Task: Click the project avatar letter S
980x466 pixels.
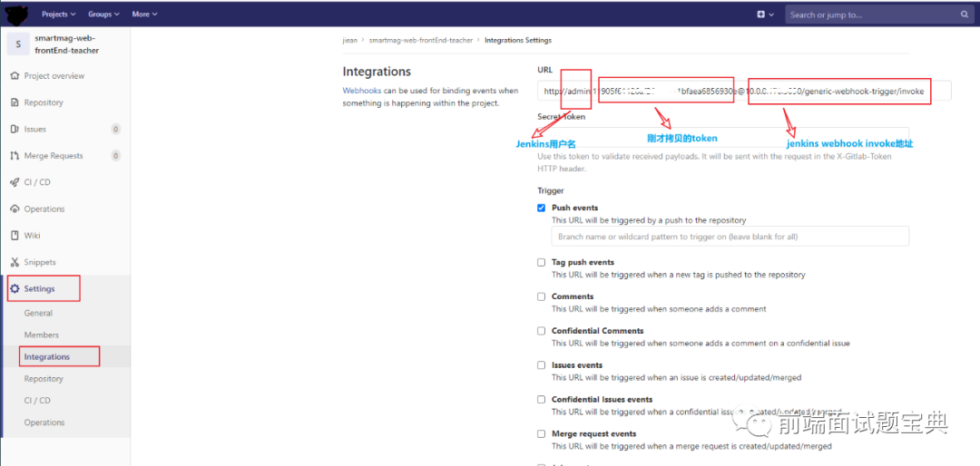Action: pyautogui.click(x=18, y=44)
